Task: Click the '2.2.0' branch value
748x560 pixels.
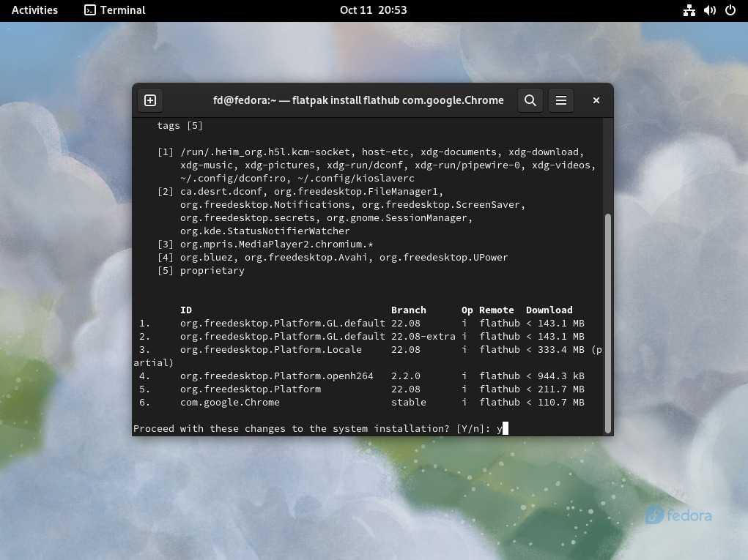Action: click(x=405, y=376)
